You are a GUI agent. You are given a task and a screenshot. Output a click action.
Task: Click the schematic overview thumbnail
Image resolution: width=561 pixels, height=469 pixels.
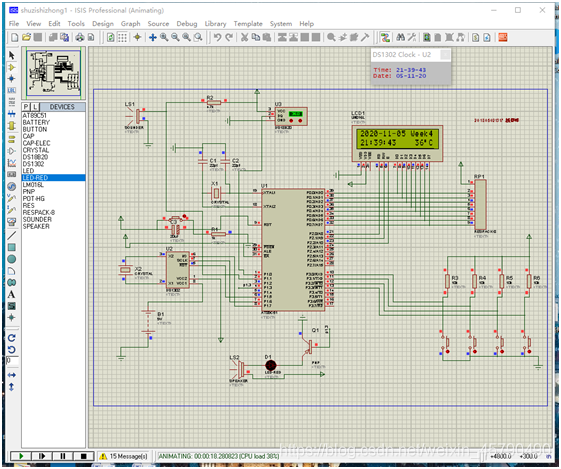(54, 73)
